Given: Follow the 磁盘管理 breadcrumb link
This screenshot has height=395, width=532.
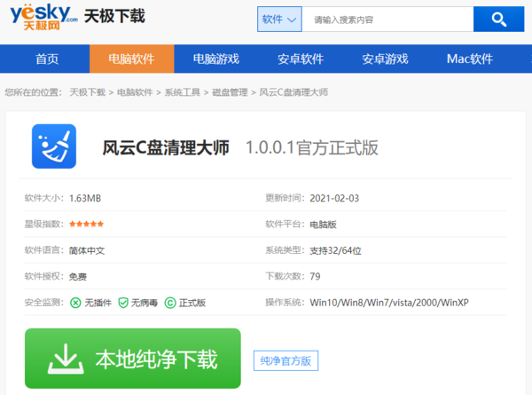Looking at the screenshot, I should tap(230, 92).
